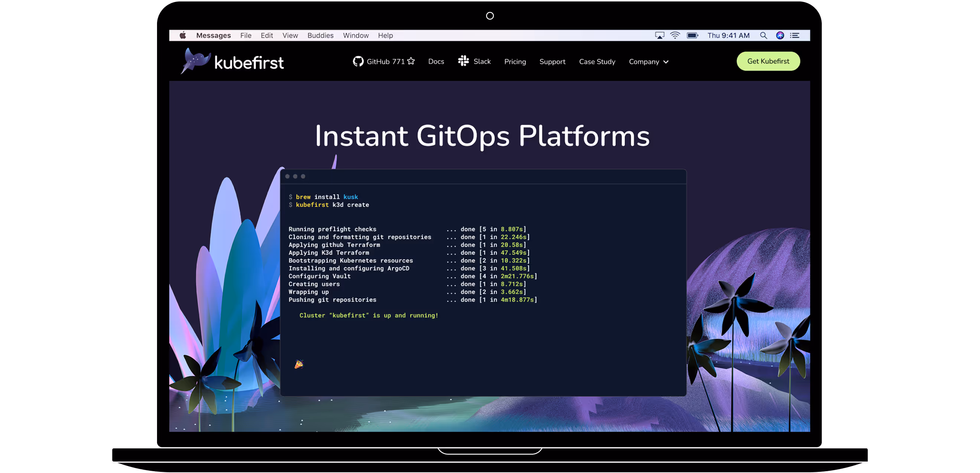Go to the Pricing page
Image resolution: width=980 pixels, height=473 pixels.
[515, 62]
